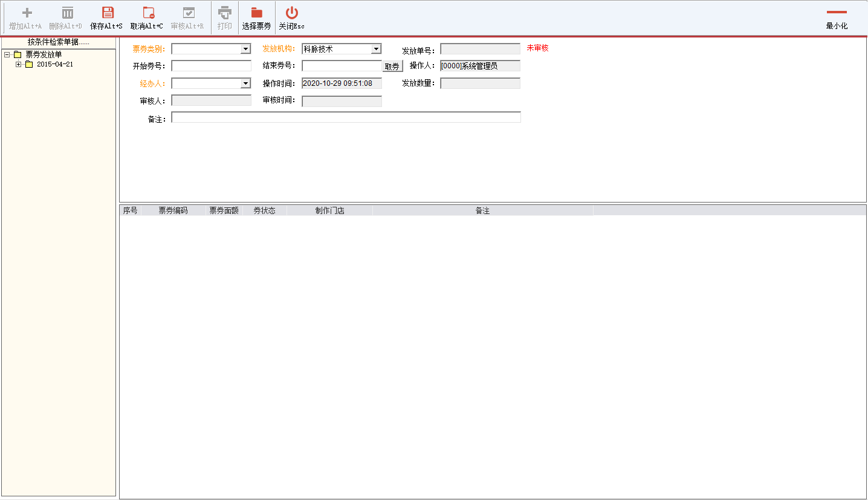Click the 发放单号 field
868x500 pixels.
coord(481,49)
